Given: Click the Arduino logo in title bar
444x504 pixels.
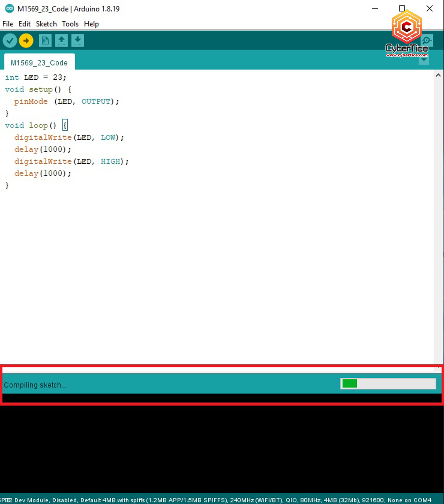Looking at the screenshot, I should point(9,9).
